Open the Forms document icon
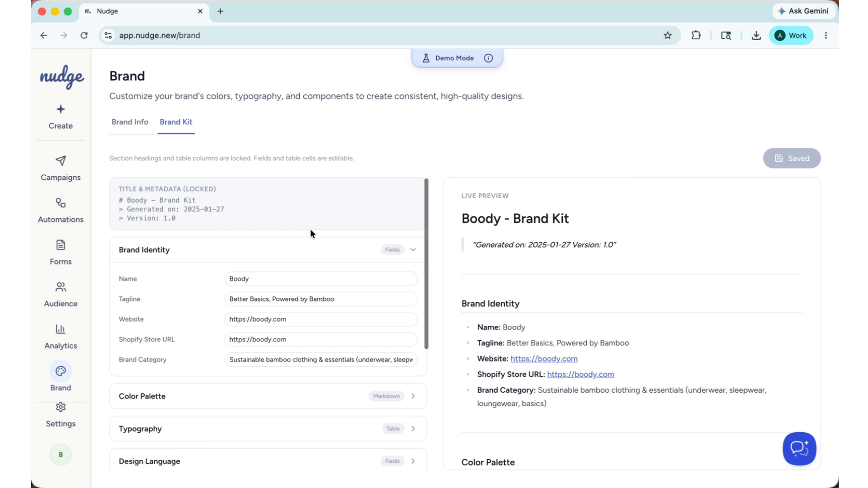 click(61, 245)
